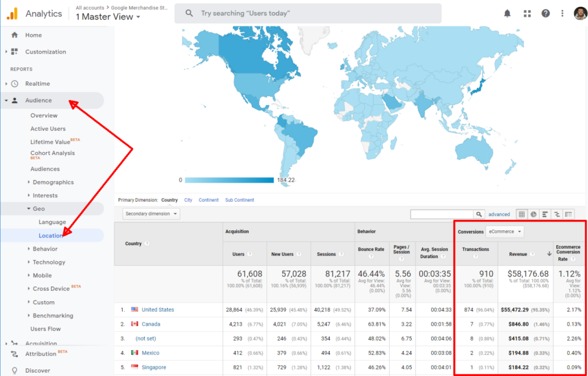Image resolution: width=588 pixels, height=376 pixels.
Task: Expand the Audience section arrow
Action: (6, 100)
